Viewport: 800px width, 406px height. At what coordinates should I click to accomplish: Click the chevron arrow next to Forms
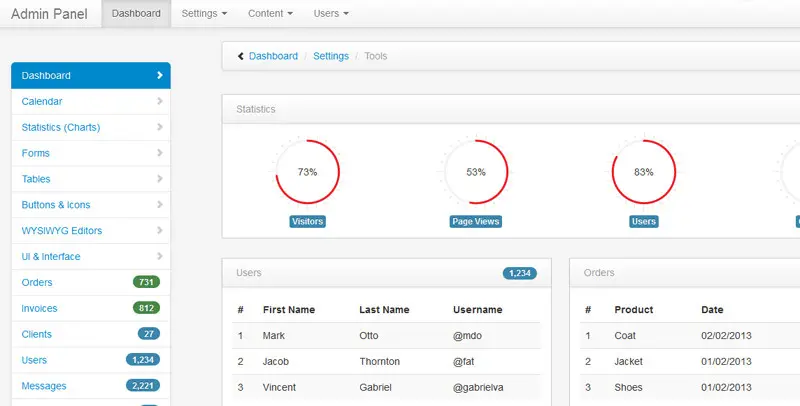(x=160, y=153)
